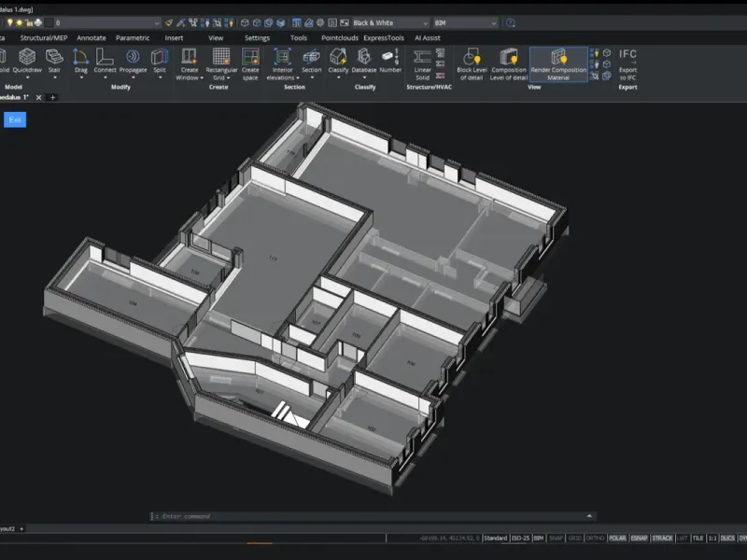Add a new drawing tab with plus button
Viewport: 747px width, 560px height.
pyautogui.click(x=53, y=97)
